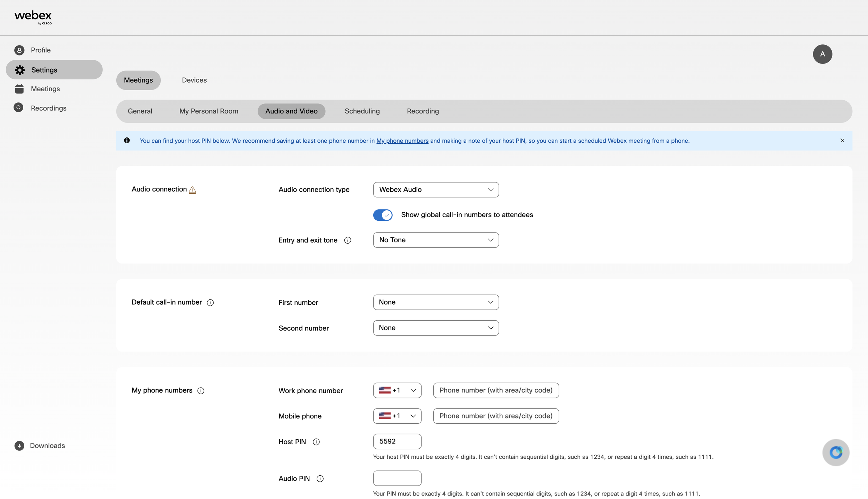The image size is (868, 499).
Task: Click the Audio connection warning icon
Action: click(192, 190)
